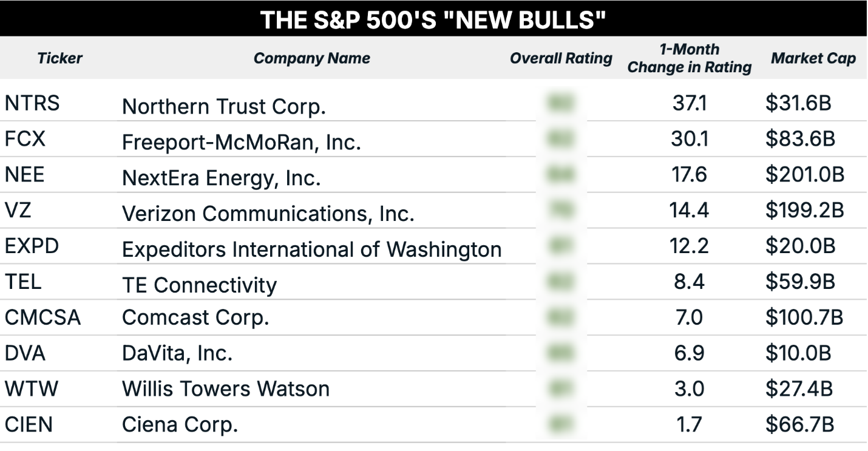Click the Ticker column header
The width and height of the screenshot is (868, 451).
click(x=59, y=58)
